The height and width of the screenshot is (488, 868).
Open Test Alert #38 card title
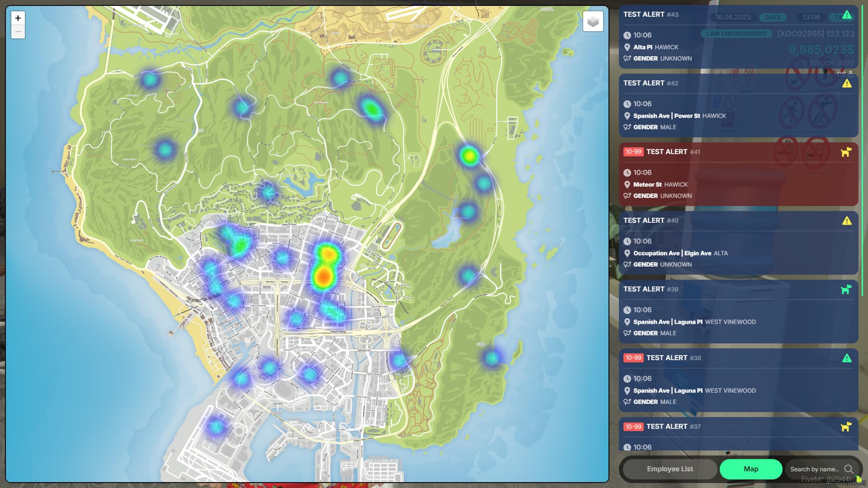[674, 358]
